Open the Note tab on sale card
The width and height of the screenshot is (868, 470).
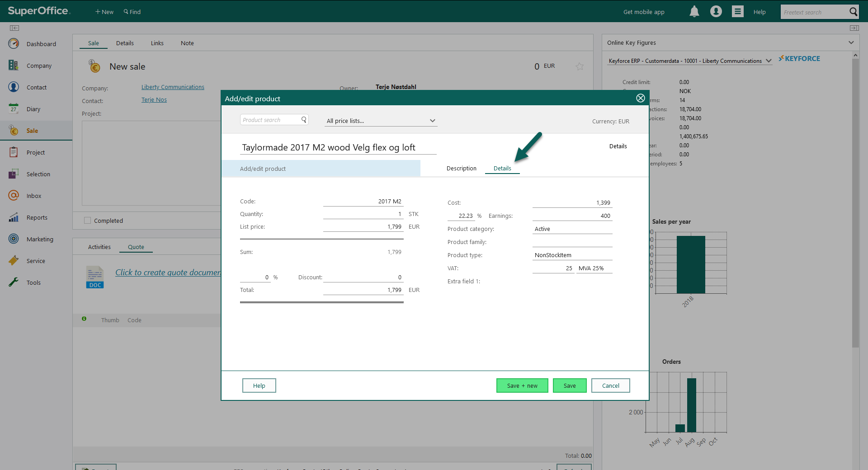coord(187,43)
